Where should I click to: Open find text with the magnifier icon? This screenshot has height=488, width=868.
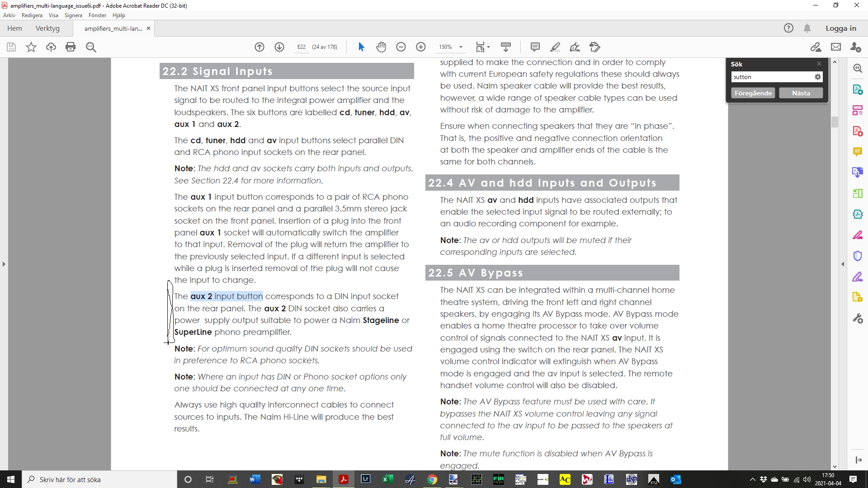tap(91, 47)
